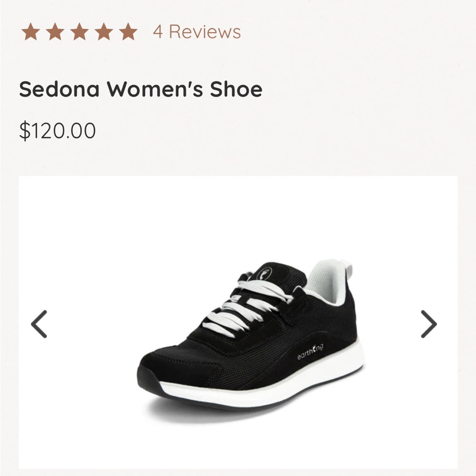Advance to the next product image
Screen dimensions: 476x476
point(428,324)
